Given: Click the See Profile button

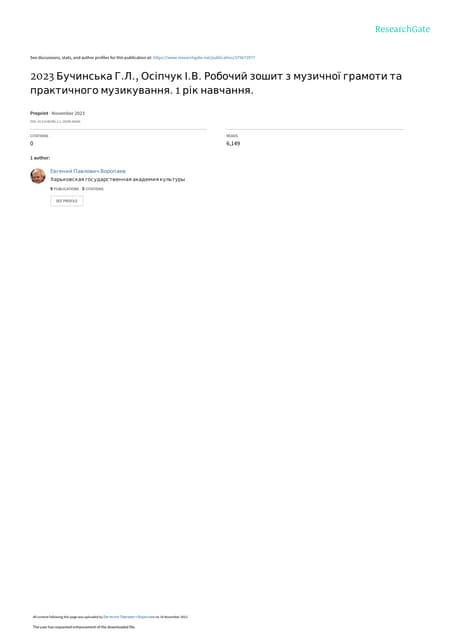Looking at the screenshot, I should point(67,201).
